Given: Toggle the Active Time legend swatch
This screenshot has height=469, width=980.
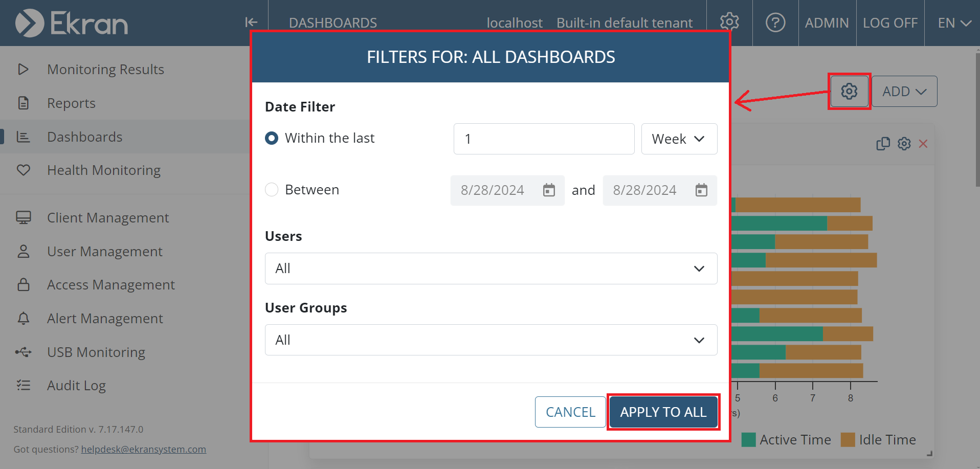Looking at the screenshot, I should point(749,440).
